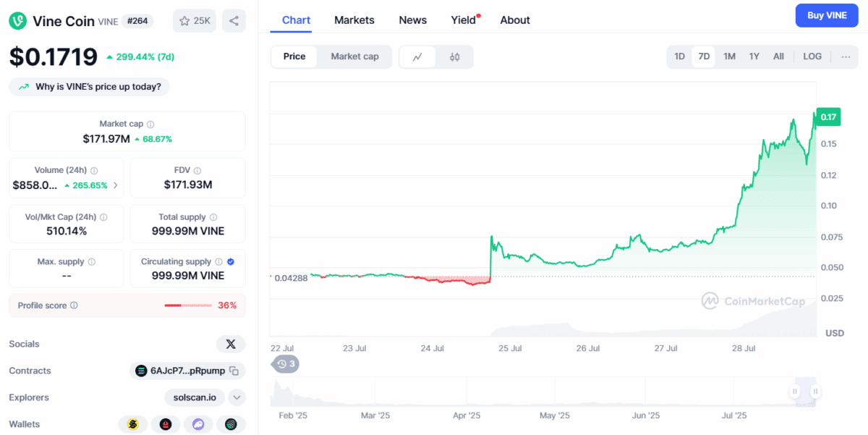Click the Solana icon in contract chip
Image resolution: width=868 pixels, height=435 pixels.
142,371
